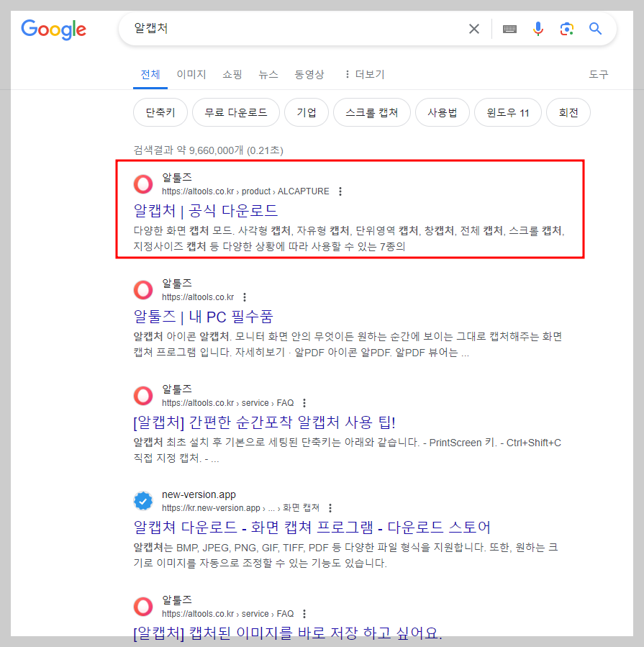Open Google Lens image search icon
644x647 pixels.
click(567, 29)
